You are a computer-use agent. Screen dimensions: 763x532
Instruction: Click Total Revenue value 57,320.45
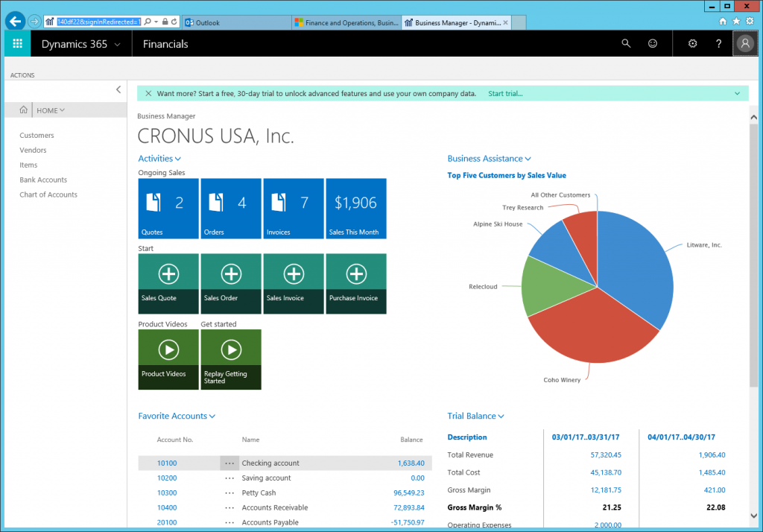coord(606,455)
